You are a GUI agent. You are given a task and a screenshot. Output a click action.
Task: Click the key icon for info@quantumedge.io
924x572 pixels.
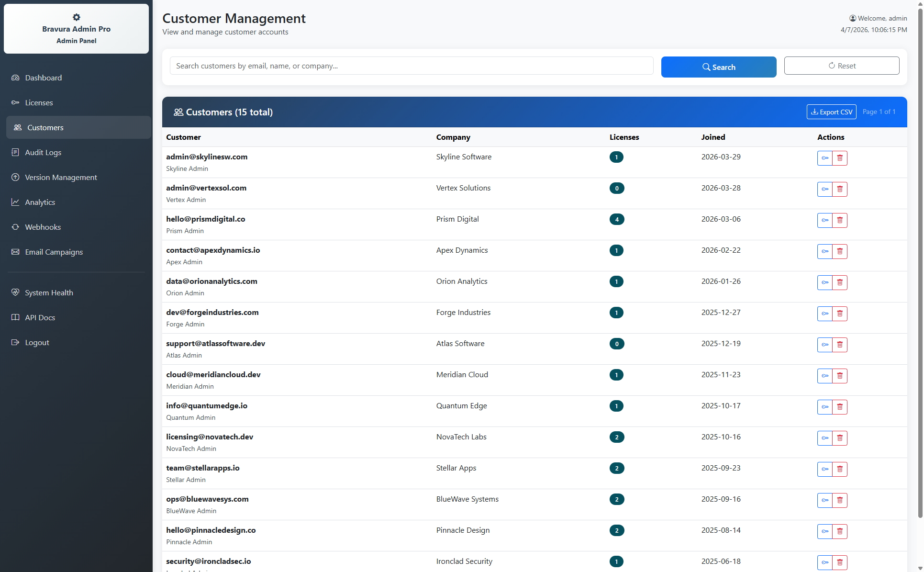[825, 407]
